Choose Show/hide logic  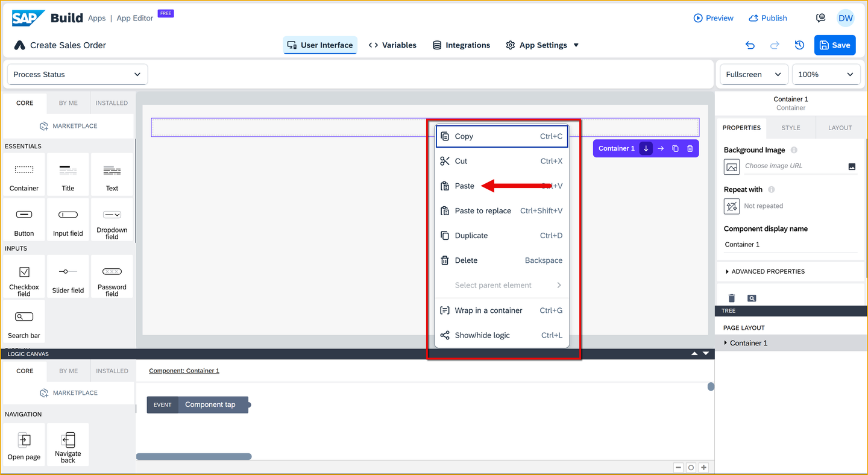[502, 335]
